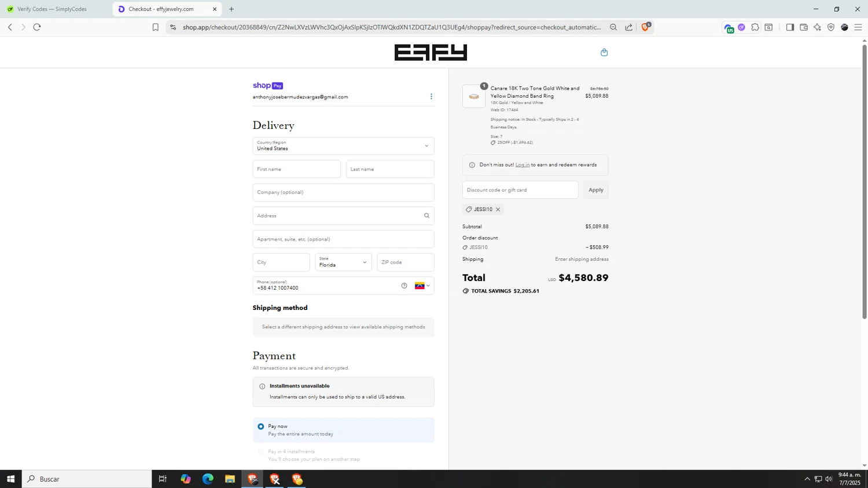
Task: Click the account email address text
Action: click(300, 97)
